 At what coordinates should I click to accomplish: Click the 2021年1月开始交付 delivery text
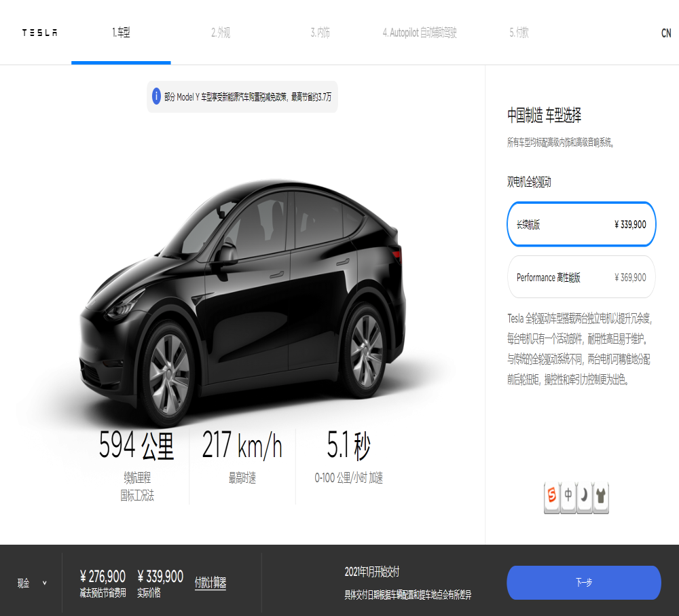[372, 572]
